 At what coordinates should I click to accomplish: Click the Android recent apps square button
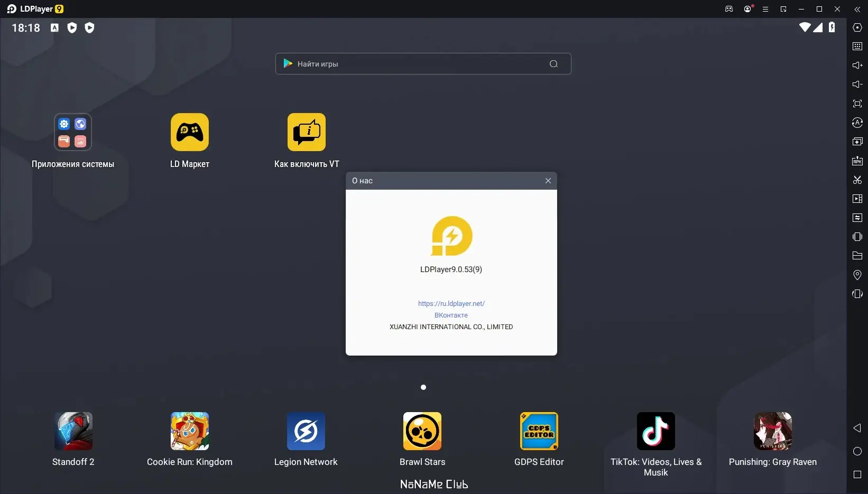(x=857, y=474)
